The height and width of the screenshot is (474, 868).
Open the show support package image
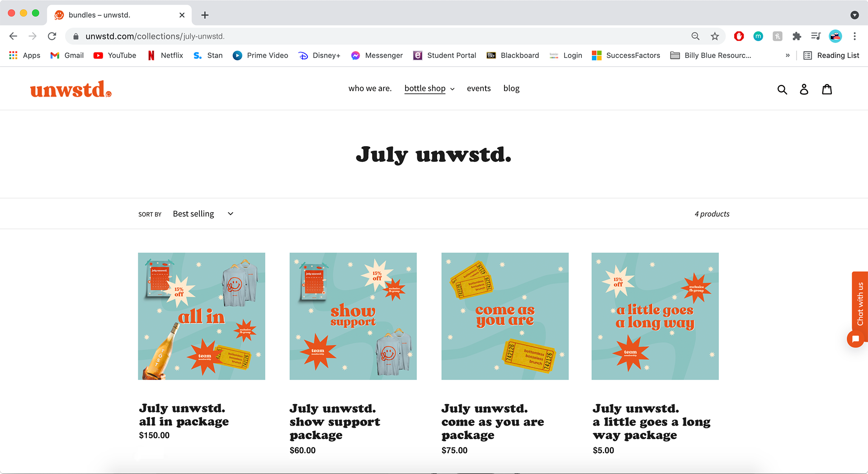(x=353, y=316)
